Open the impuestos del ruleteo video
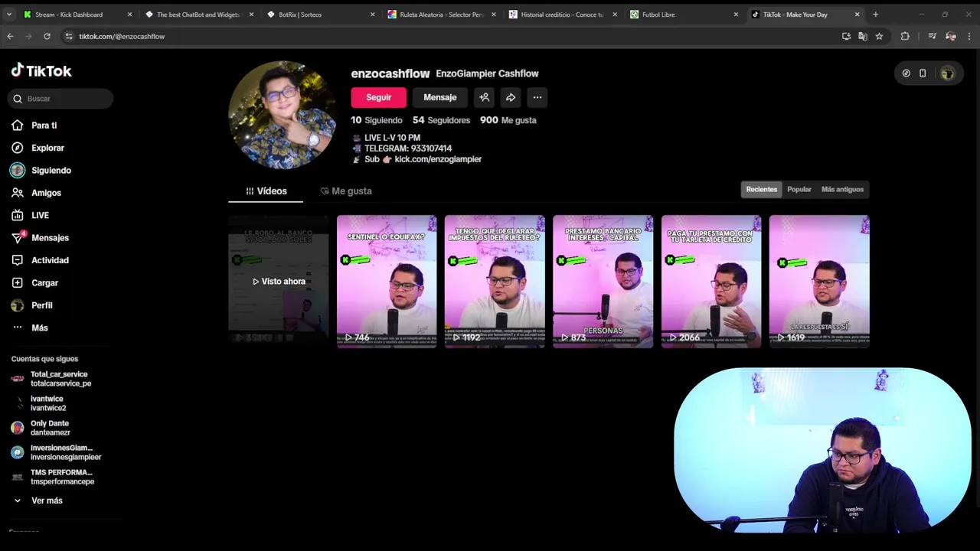 [x=495, y=282]
